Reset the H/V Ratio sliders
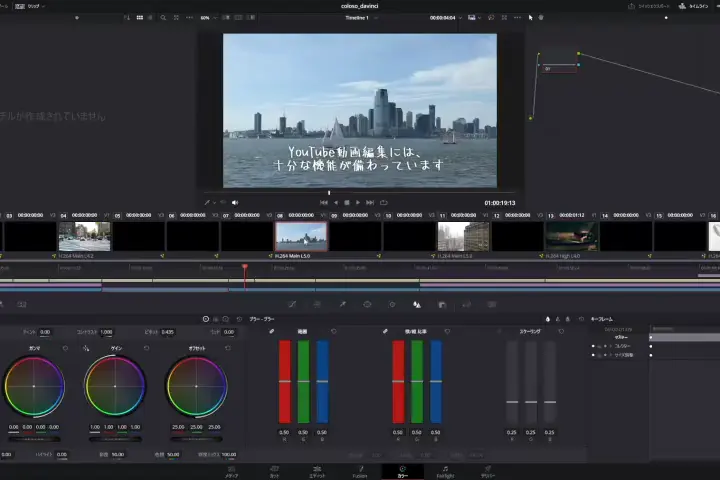The width and height of the screenshot is (720, 480). click(447, 331)
